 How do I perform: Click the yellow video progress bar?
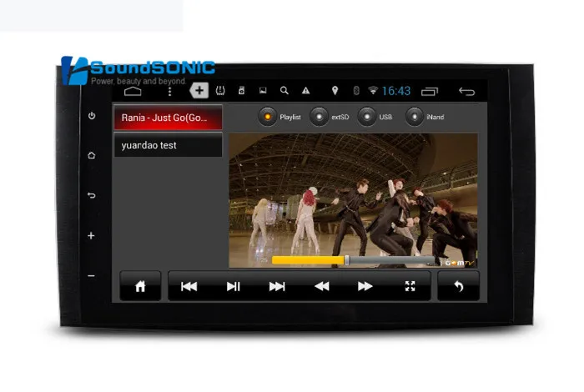tap(353, 260)
